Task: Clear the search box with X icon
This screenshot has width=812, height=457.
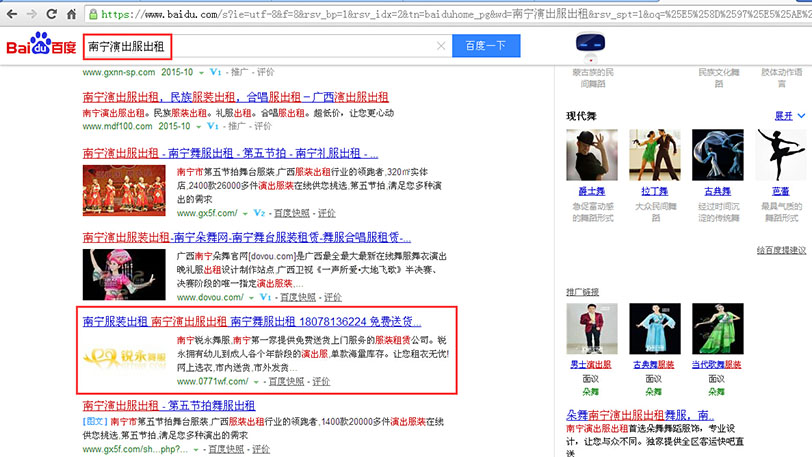Action: click(x=441, y=46)
